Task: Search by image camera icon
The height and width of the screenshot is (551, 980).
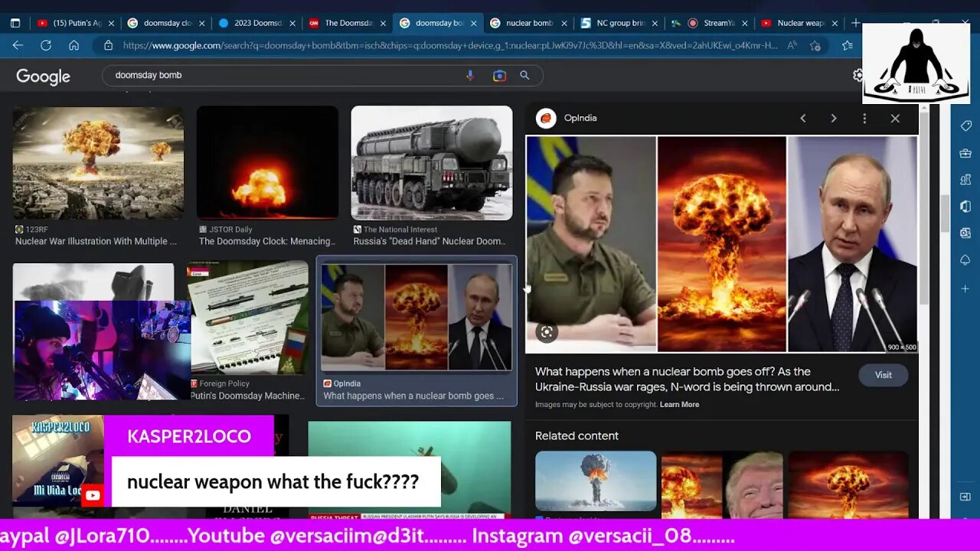Action: [499, 75]
